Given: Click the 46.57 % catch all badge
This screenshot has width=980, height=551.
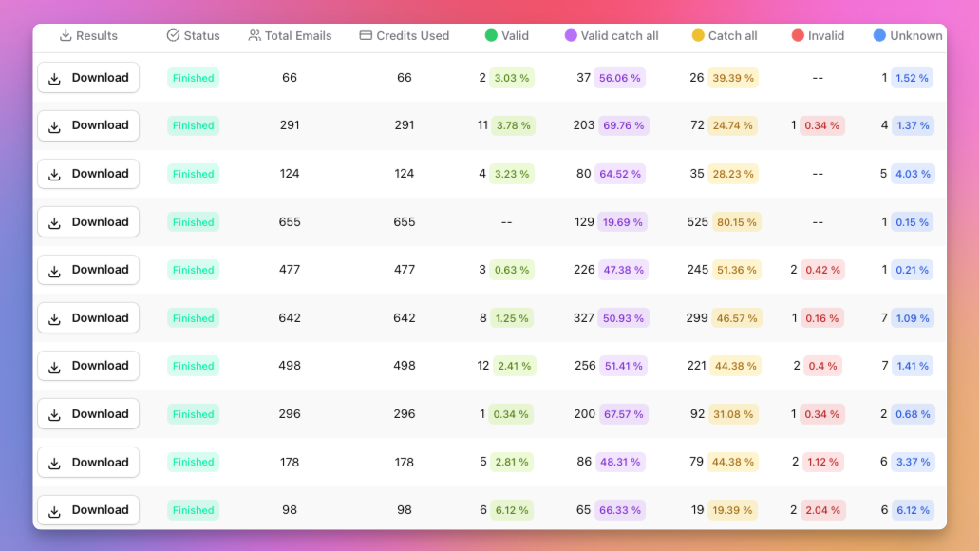Looking at the screenshot, I should click(737, 318).
